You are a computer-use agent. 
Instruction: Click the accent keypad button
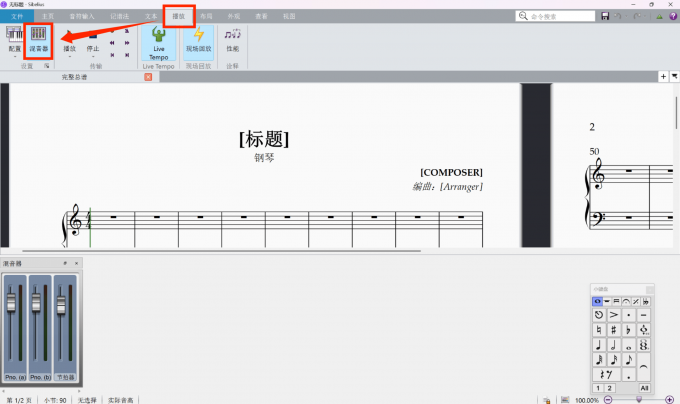click(x=614, y=315)
